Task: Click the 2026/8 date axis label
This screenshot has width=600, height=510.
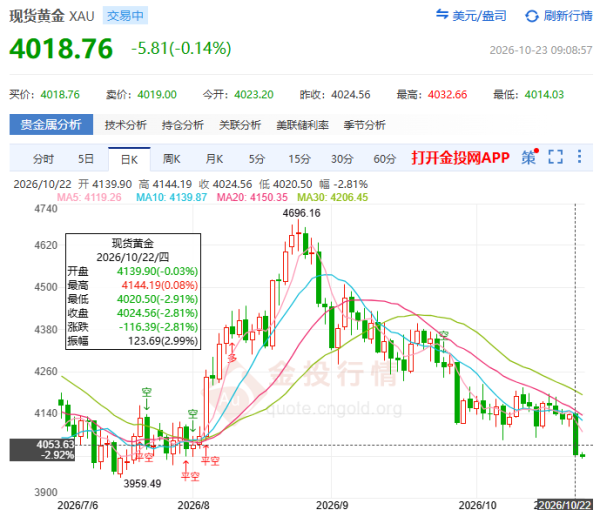Action: click(193, 505)
